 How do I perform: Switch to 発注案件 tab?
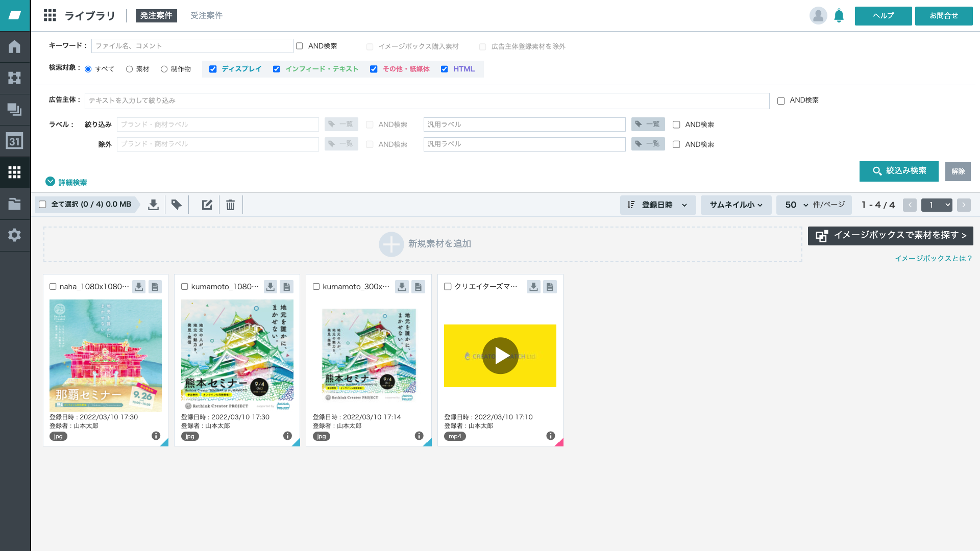[156, 16]
